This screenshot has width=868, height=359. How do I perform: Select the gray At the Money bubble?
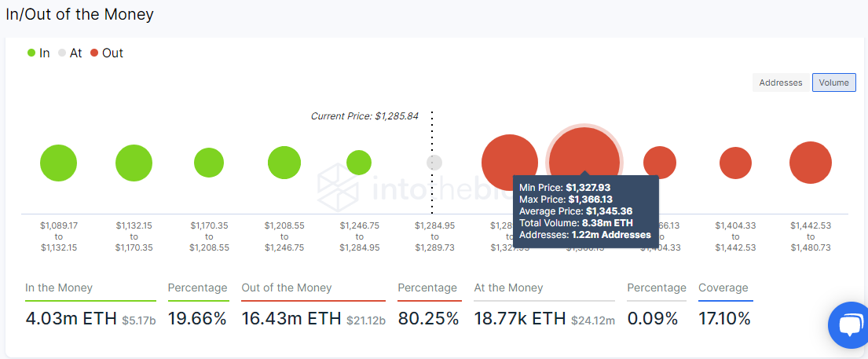click(x=434, y=163)
